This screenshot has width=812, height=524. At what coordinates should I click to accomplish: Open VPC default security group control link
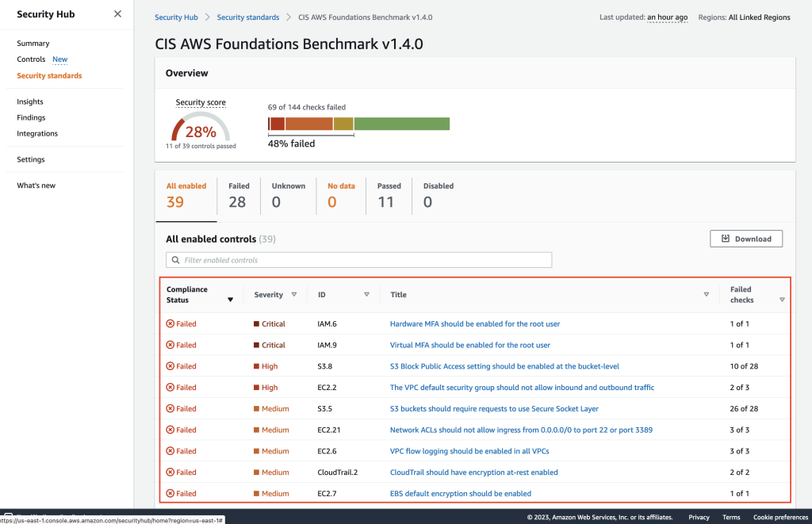(522, 388)
